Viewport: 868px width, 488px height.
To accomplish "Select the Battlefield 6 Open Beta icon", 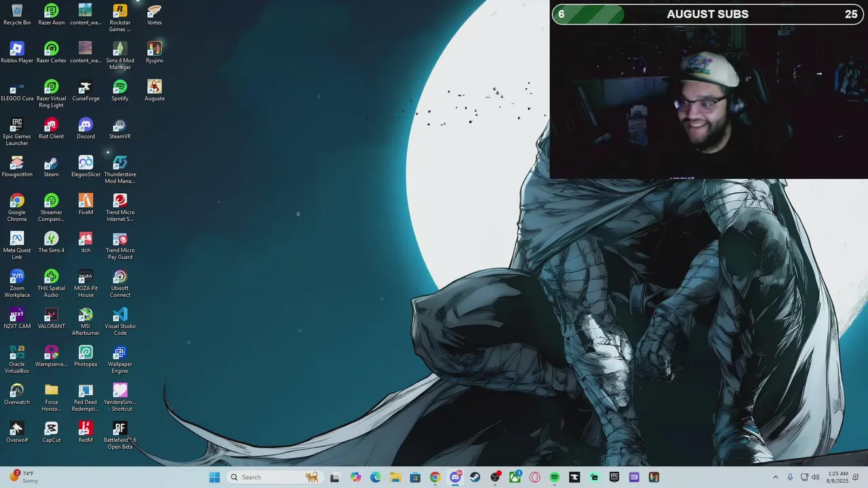I will pyautogui.click(x=120, y=435).
